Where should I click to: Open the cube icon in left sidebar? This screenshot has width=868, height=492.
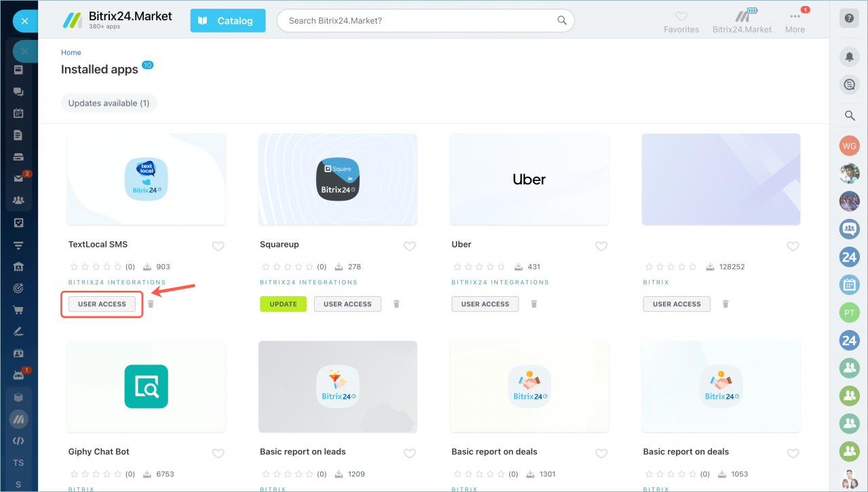[x=18, y=397]
